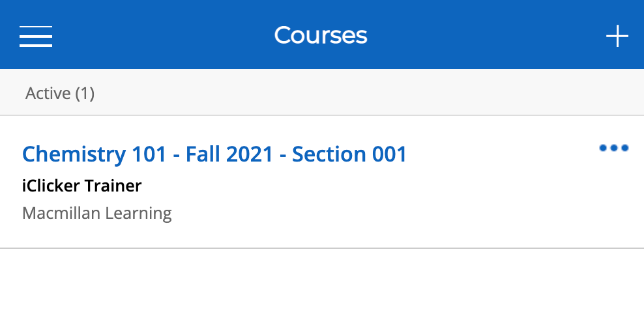This screenshot has width=644, height=314.
Task: Show more actions for Chemistry 101
Action: (x=613, y=149)
